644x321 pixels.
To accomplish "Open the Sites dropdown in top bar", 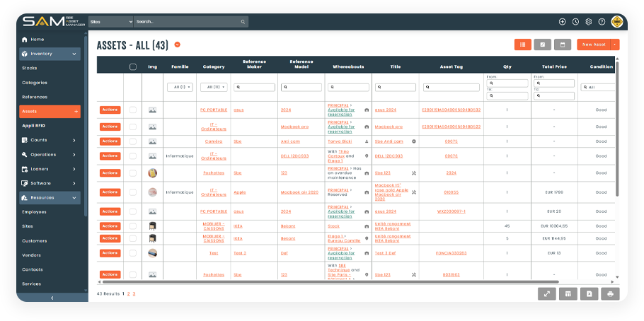I will click(x=110, y=22).
